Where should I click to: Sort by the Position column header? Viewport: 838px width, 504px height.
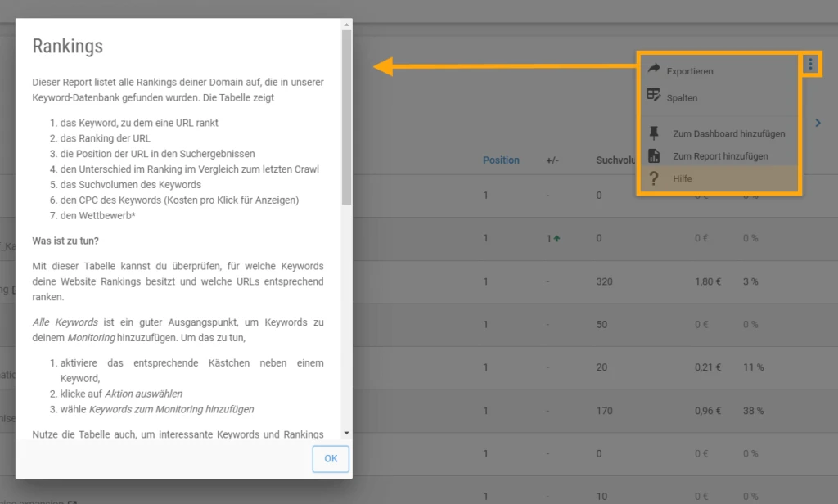click(501, 160)
